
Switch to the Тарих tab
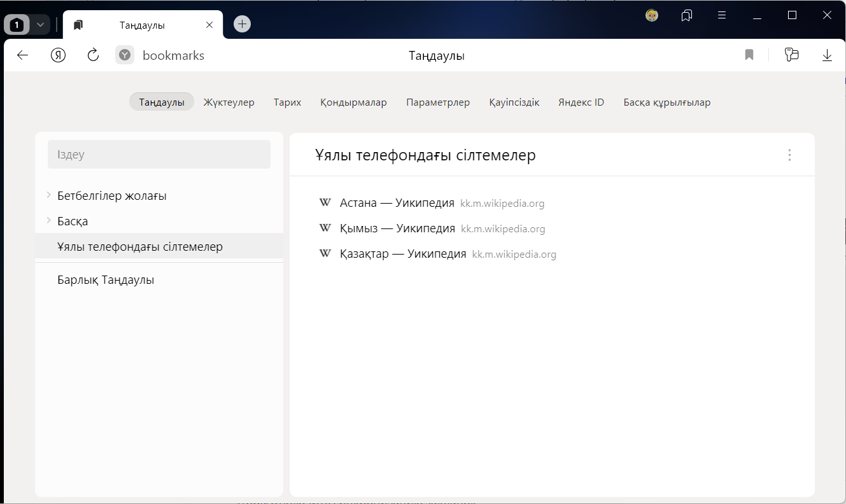pyautogui.click(x=287, y=102)
